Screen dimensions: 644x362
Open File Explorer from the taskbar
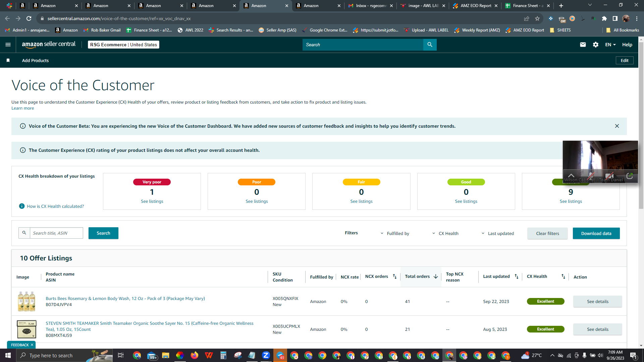pyautogui.click(x=166, y=355)
